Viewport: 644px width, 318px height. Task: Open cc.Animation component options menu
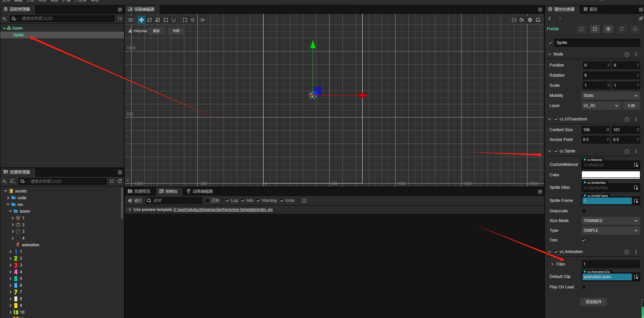click(x=636, y=252)
